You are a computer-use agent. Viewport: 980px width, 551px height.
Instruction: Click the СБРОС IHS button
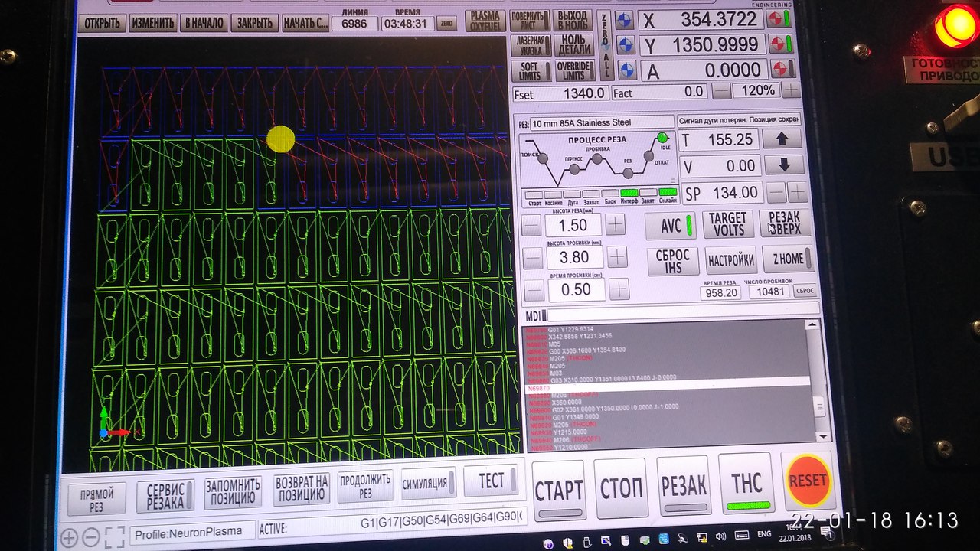tap(673, 261)
